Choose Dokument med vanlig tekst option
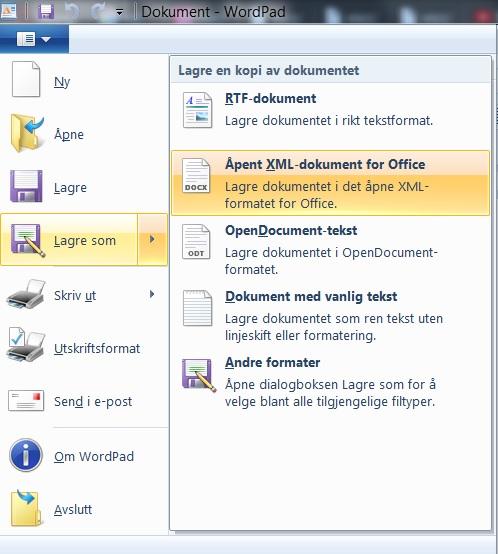Image resolution: width=498 pixels, height=554 pixels. [x=330, y=316]
